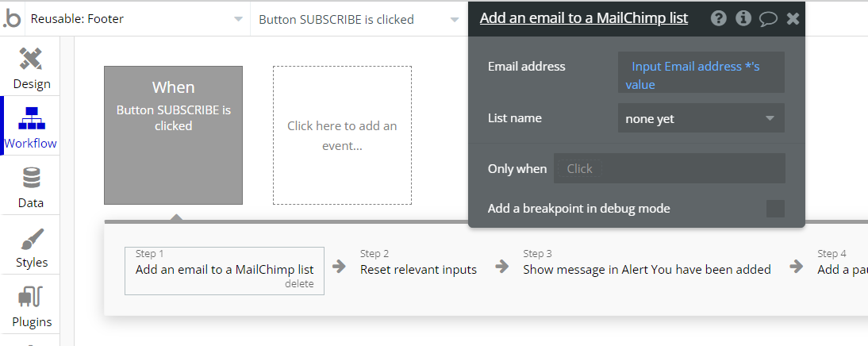Click the Add an email to a MailChimp list title
This screenshot has width=868, height=346.
pyautogui.click(x=584, y=18)
